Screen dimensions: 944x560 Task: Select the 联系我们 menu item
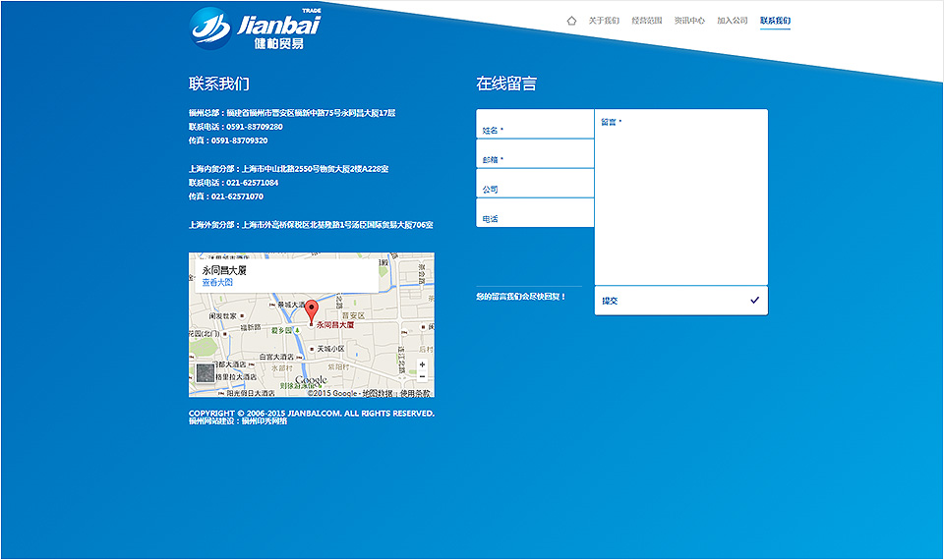775,21
